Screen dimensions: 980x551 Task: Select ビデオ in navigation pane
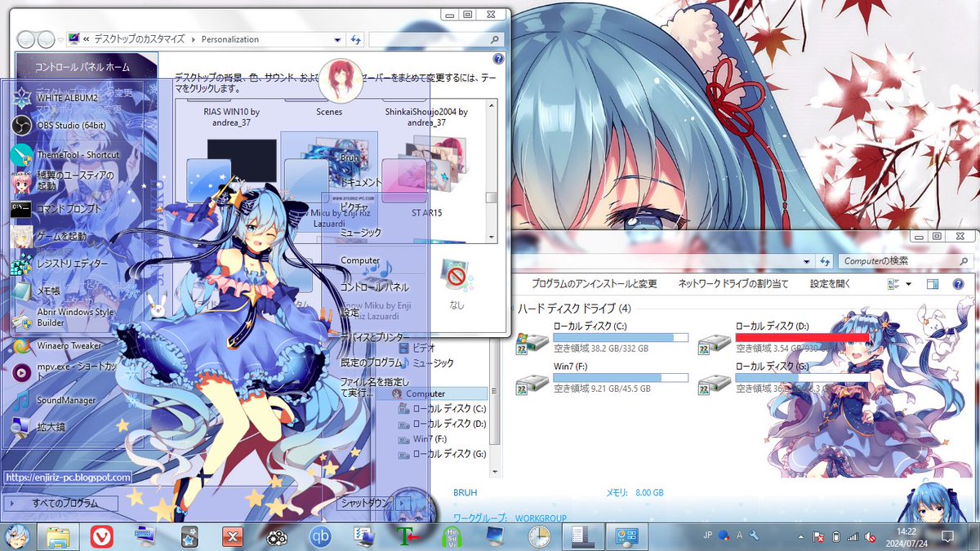pos(417,348)
